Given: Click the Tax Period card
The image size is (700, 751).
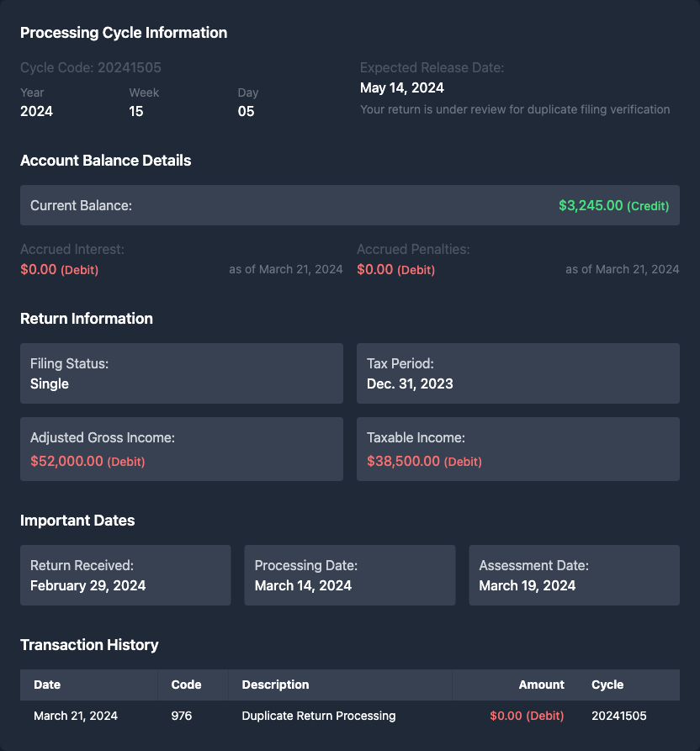Looking at the screenshot, I should (517, 373).
